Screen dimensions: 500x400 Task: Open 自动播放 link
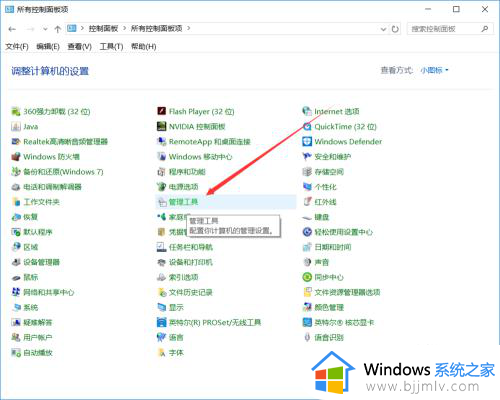(x=38, y=353)
